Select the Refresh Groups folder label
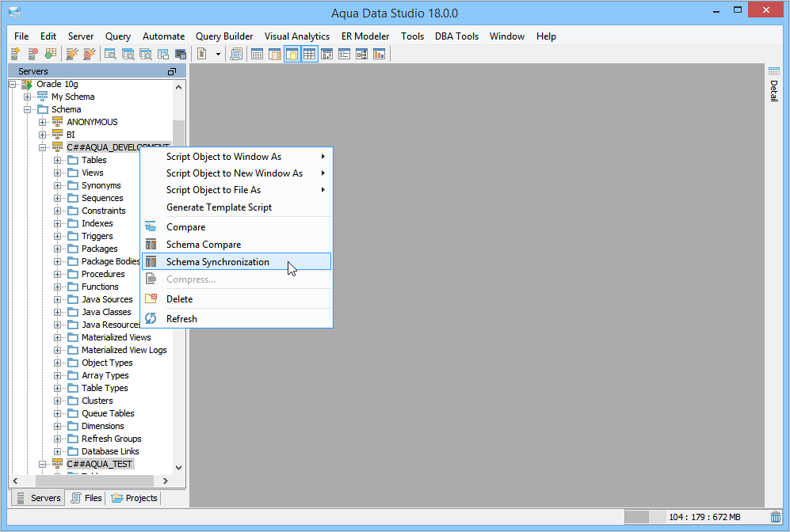The height and width of the screenshot is (532, 790). click(x=112, y=439)
